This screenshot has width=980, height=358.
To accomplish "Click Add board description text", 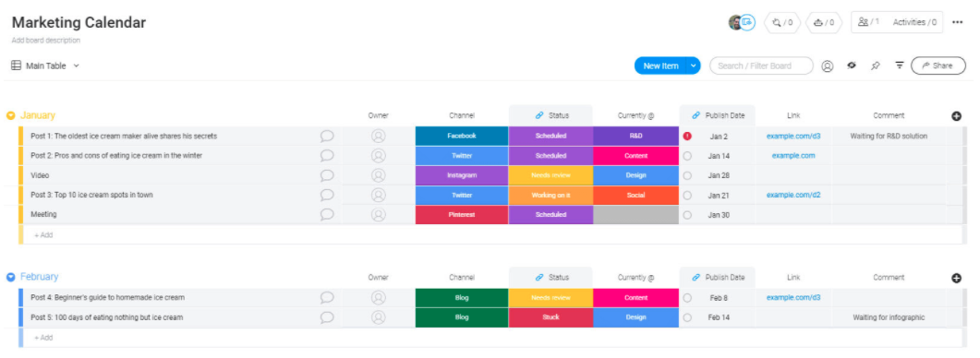I will (45, 40).
